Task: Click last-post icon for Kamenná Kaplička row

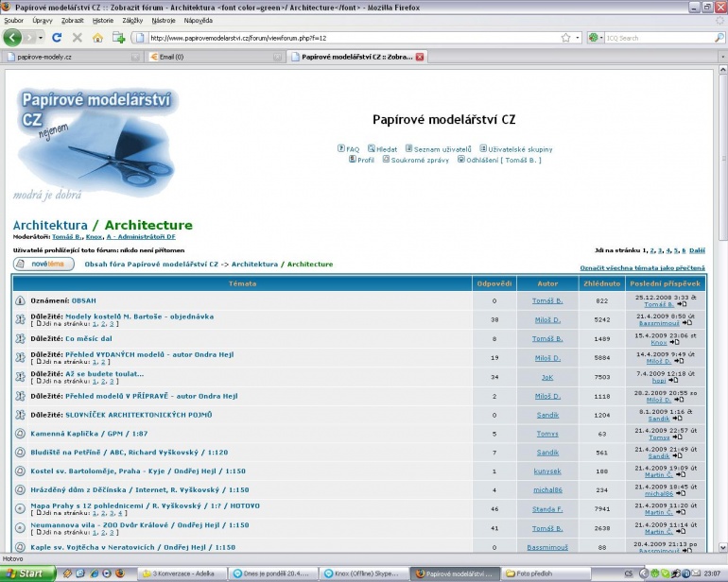Action: point(677,437)
